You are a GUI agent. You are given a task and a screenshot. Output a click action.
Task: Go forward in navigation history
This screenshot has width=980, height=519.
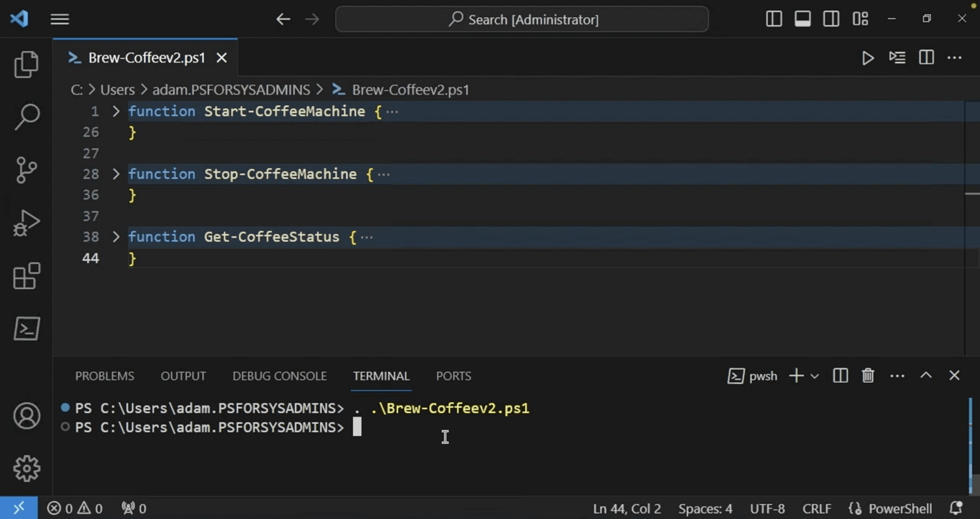pos(312,19)
